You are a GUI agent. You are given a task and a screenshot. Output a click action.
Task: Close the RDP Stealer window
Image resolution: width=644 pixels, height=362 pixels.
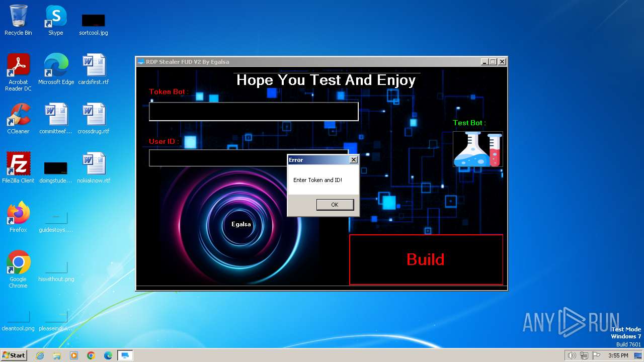pyautogui.click(x=502, y=62)
